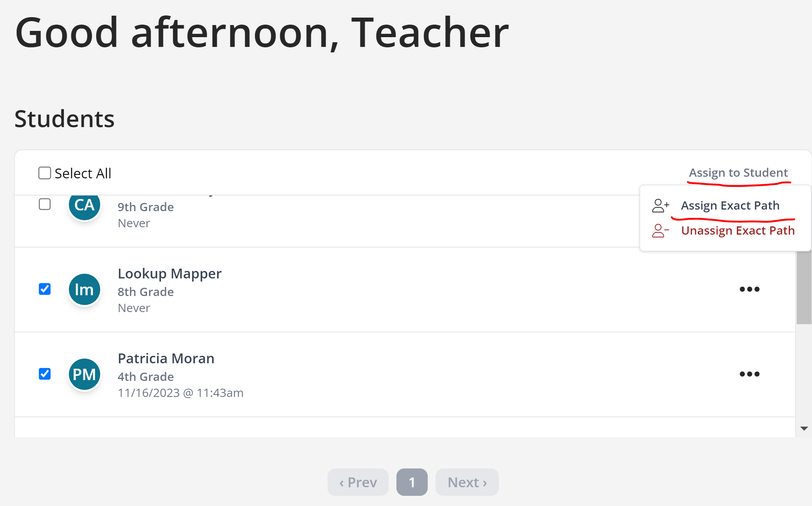Image resolution: width=812 pixels, height=506 pixels.
Task: Check the Select All checkbox
Action: [45, 173]
